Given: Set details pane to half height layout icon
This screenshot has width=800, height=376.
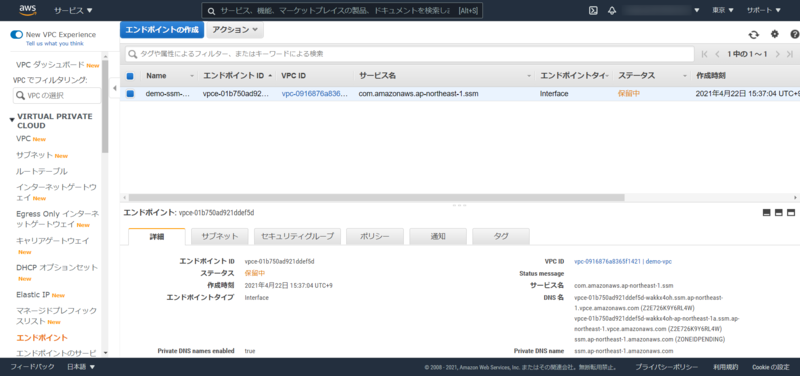Looking at the screenshot, I should click(x=779, y=213).
